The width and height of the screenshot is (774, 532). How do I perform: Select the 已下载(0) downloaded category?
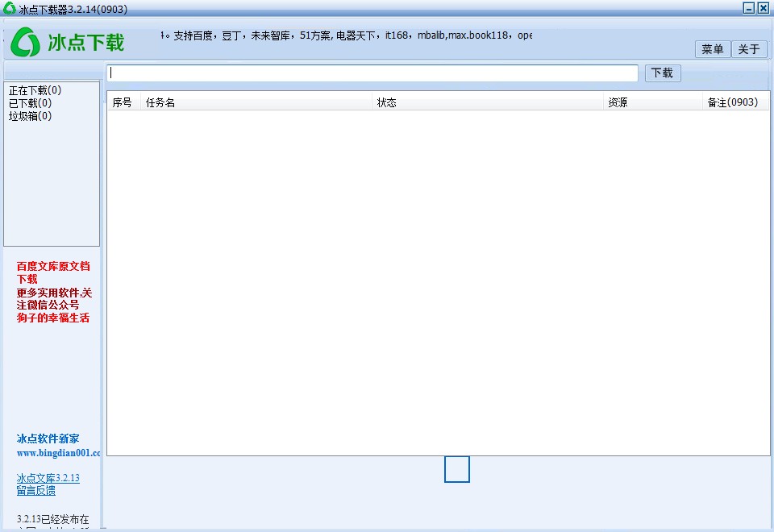[29, 103]
